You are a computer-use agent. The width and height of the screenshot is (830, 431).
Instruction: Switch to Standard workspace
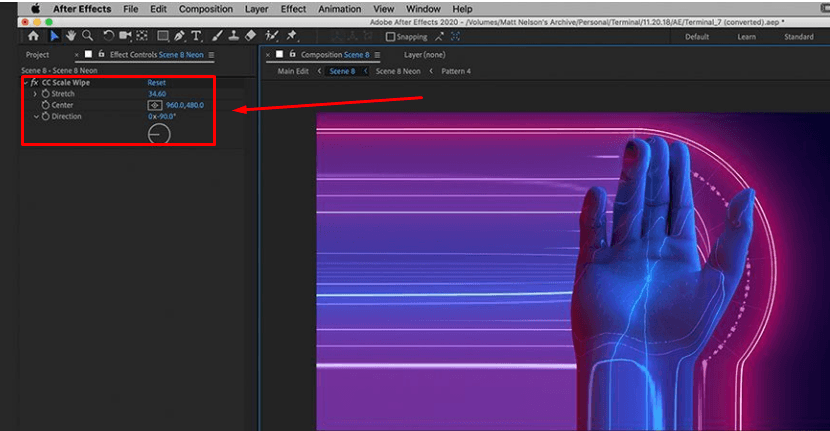(x=799, y=37)
